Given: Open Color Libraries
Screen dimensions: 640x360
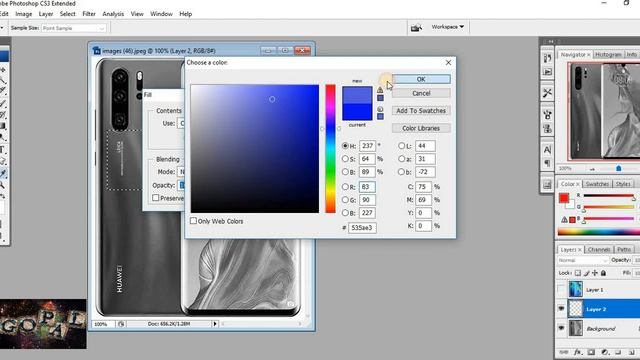Looking at the screenshot, I should [x=421, y=128].
